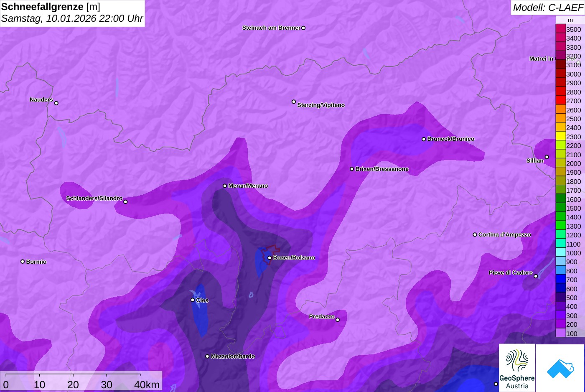
Task: Click the Predazzo marker dot
Action: click(338, 320)
